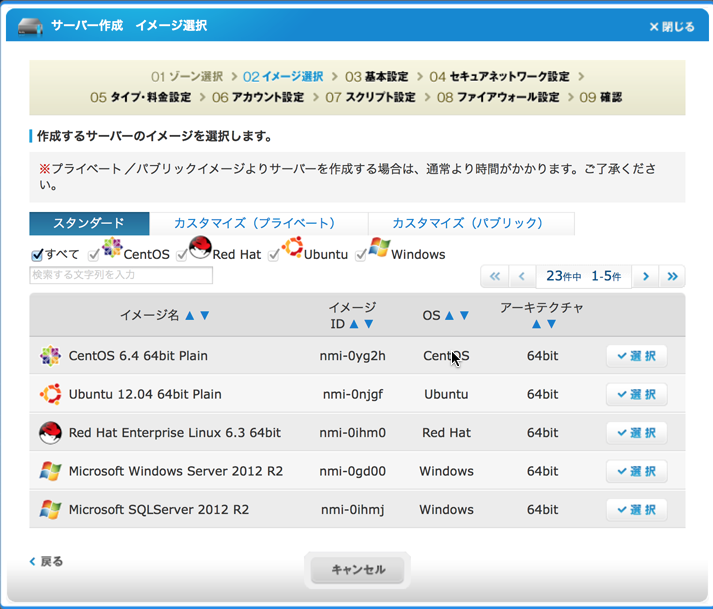Toggle the すべて checkbox
The height and width of the screenshot is (609, 713).
click(37, 255)
